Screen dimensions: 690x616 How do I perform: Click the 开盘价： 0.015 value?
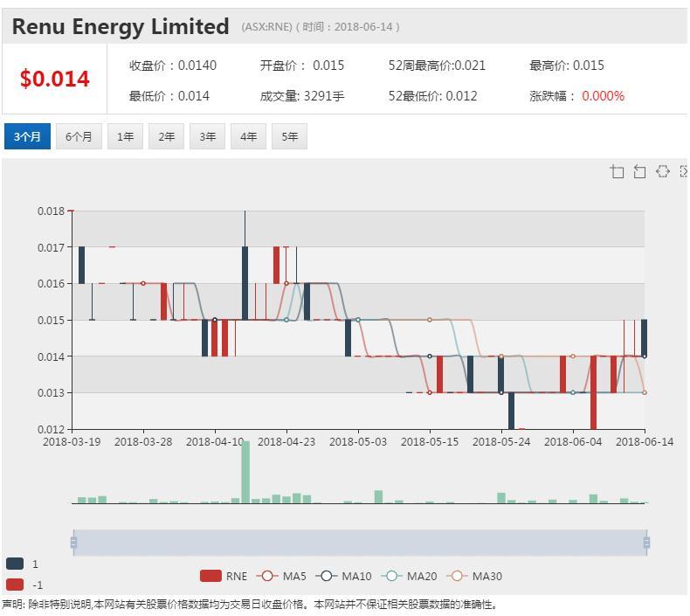(302, 66)
